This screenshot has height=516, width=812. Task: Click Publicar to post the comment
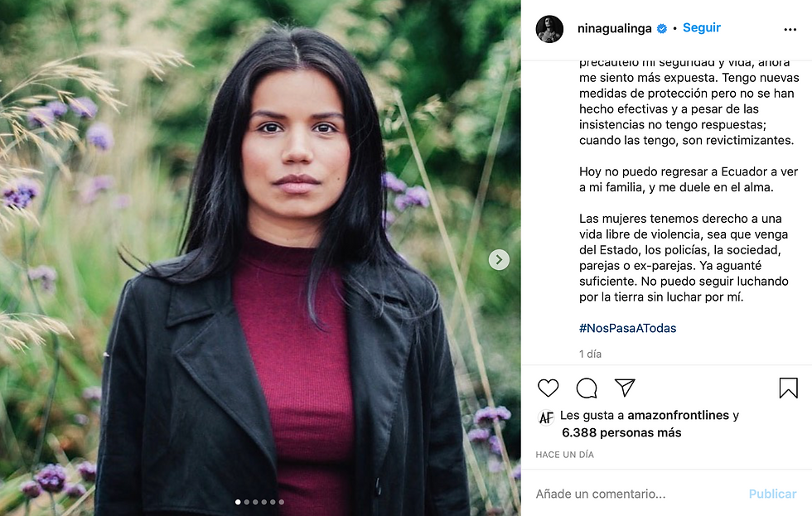click(772, 494)
